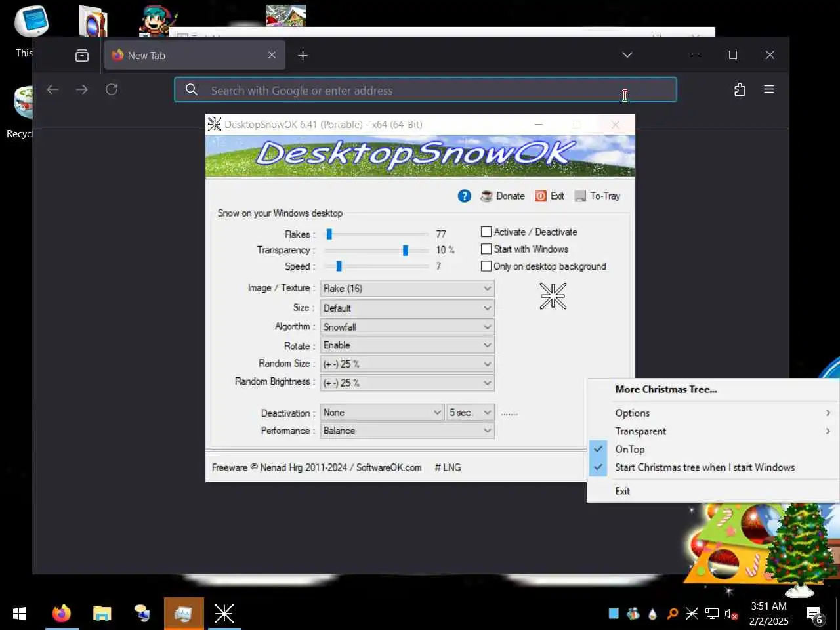Click Firefox icon in taskbar
This screenshot has width=840, height=630.
tap(62, 614)
